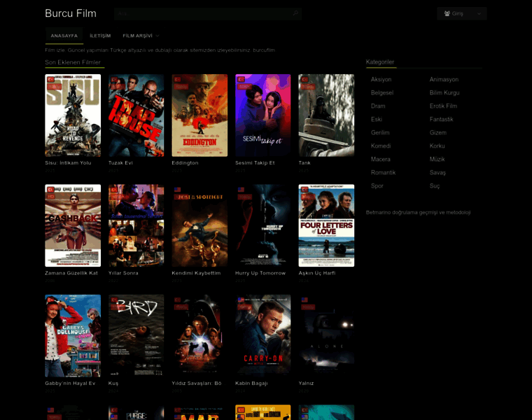The image size is (532, 420).
Task: Click the Zamana Güzellik Kat title
Action: [71, 273]
